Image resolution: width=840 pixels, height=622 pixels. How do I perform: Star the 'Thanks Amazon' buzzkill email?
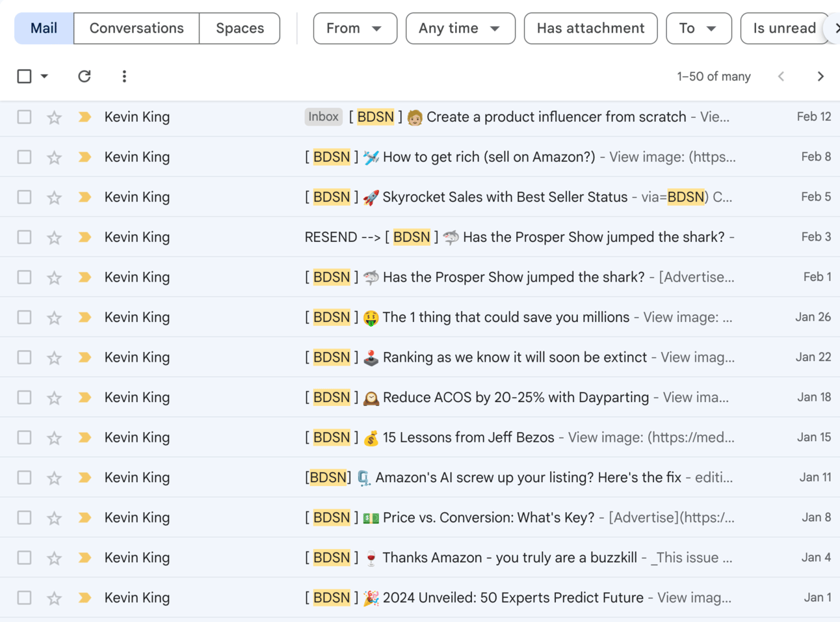point(55,558)
